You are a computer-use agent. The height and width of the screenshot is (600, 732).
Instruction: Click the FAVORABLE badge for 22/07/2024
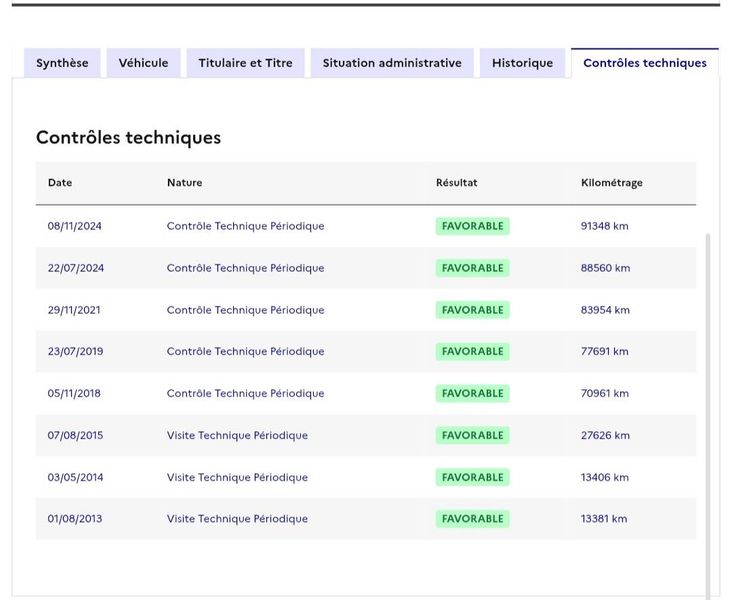click(472, 268)
